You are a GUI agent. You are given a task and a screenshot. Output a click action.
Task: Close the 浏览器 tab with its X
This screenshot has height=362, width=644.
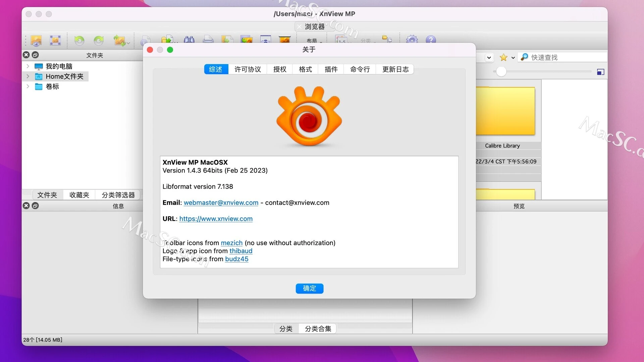299,27
